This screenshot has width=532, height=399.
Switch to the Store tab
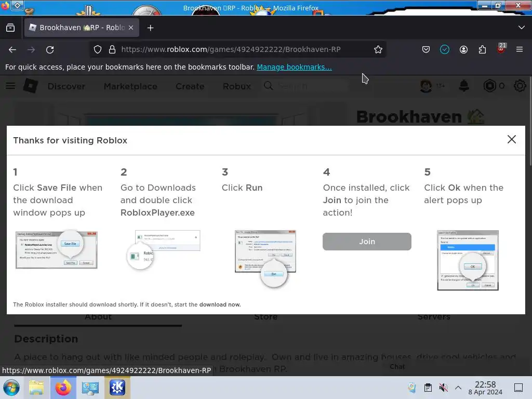click(x=265, y=317)
